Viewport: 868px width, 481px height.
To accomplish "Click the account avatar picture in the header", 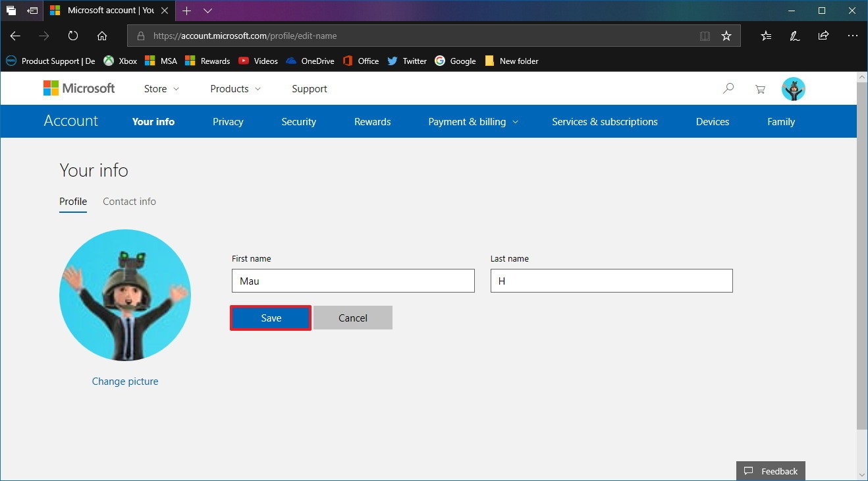I will point(793,88).
